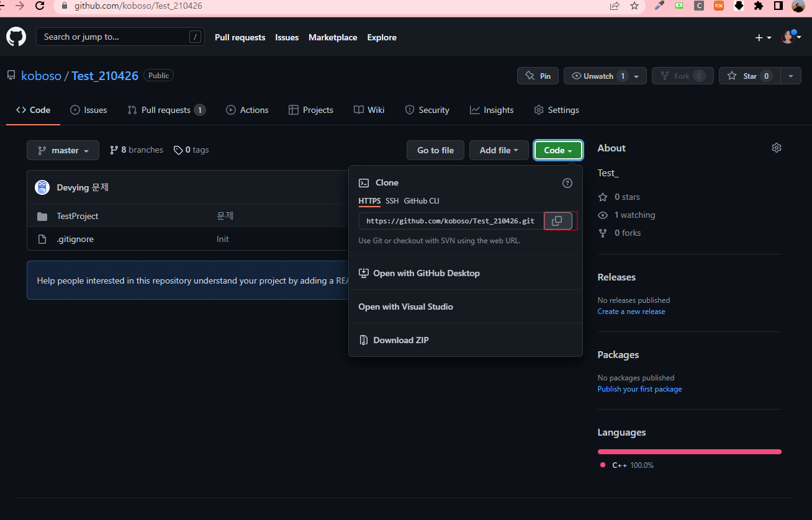Click the About section gear icon
812x520 pixels.
(x=776, y=148)
